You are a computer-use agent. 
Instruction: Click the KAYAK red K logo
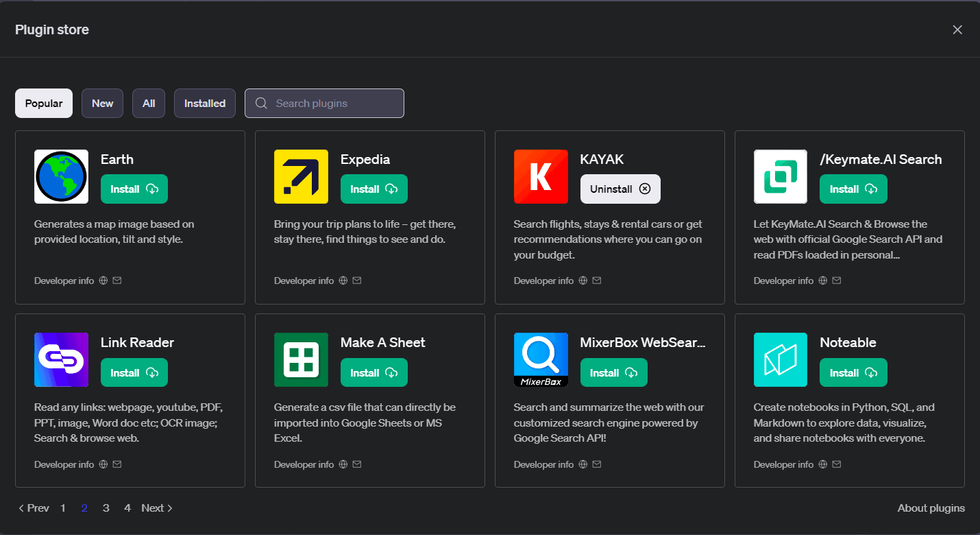coord(541,176)
